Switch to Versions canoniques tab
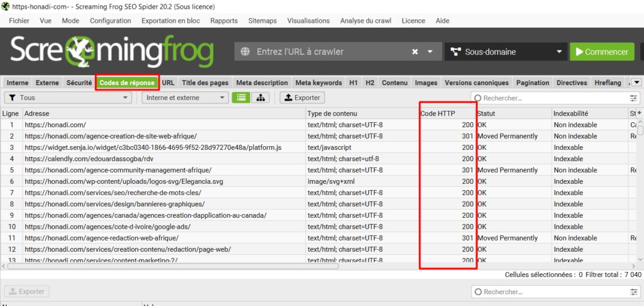This screenshot has height=306, width=644. tap(477, 82)
